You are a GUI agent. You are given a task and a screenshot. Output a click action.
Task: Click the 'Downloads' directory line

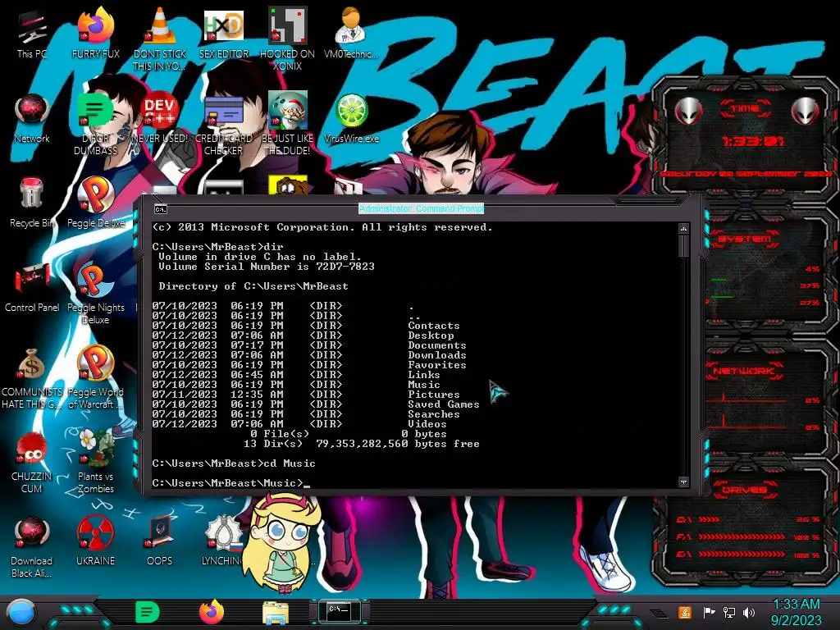click(309, 355)
